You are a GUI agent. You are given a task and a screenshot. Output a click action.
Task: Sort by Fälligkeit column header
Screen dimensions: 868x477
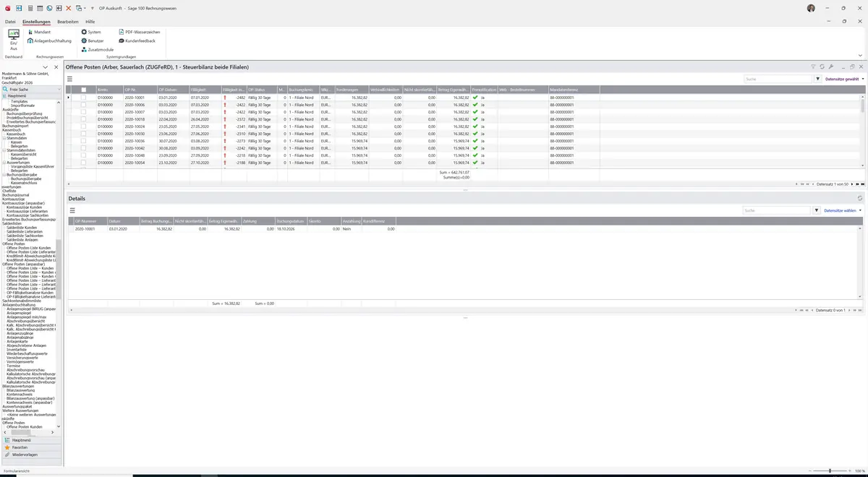[205, 90]
